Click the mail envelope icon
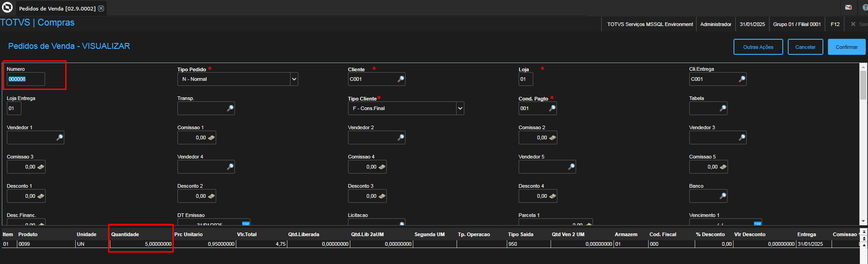Screen dimensions: 868x264 point(848,7)
